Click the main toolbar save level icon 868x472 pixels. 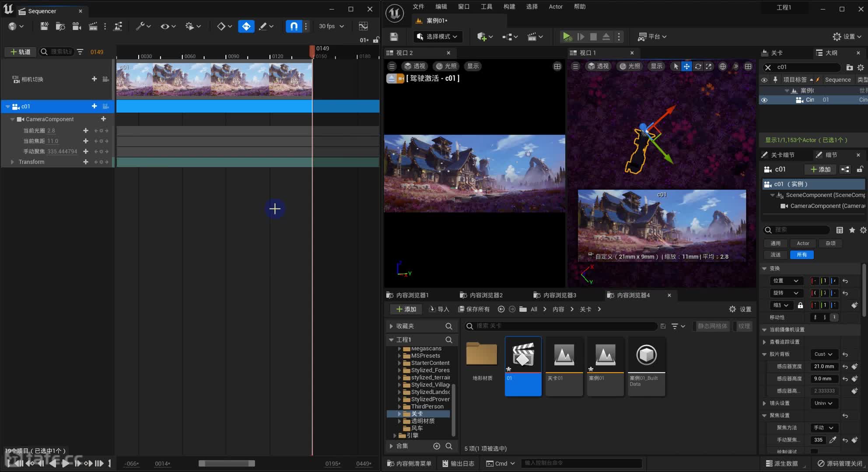click(x=394, y=37)
